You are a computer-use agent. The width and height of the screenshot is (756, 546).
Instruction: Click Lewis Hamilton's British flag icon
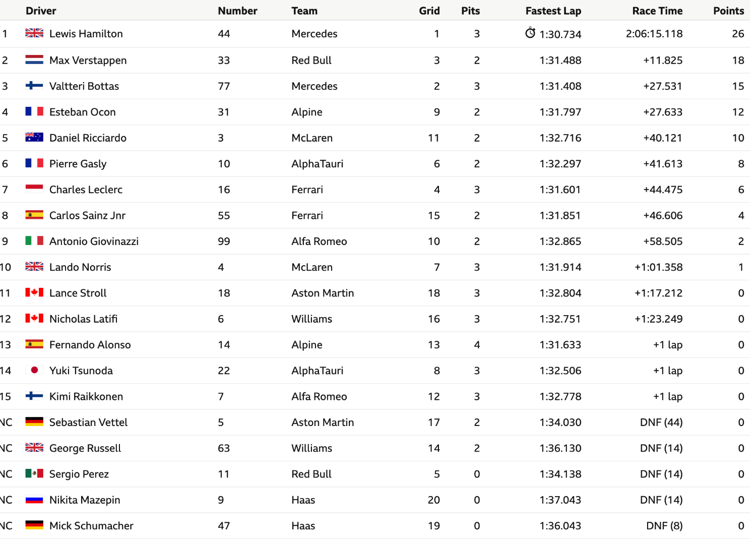click(34, 33)
